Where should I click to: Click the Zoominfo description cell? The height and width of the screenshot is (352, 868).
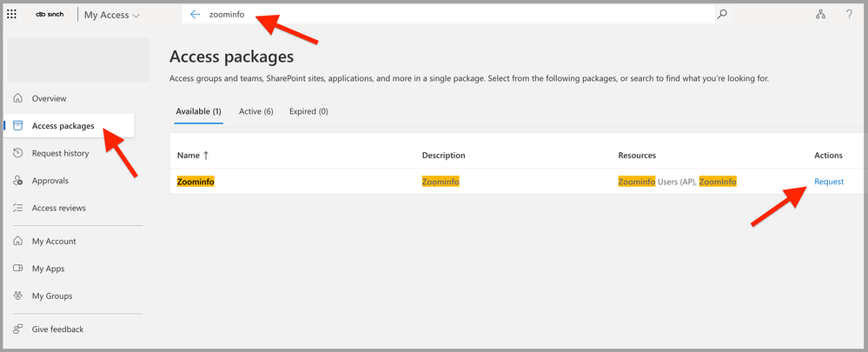(441, 182)
